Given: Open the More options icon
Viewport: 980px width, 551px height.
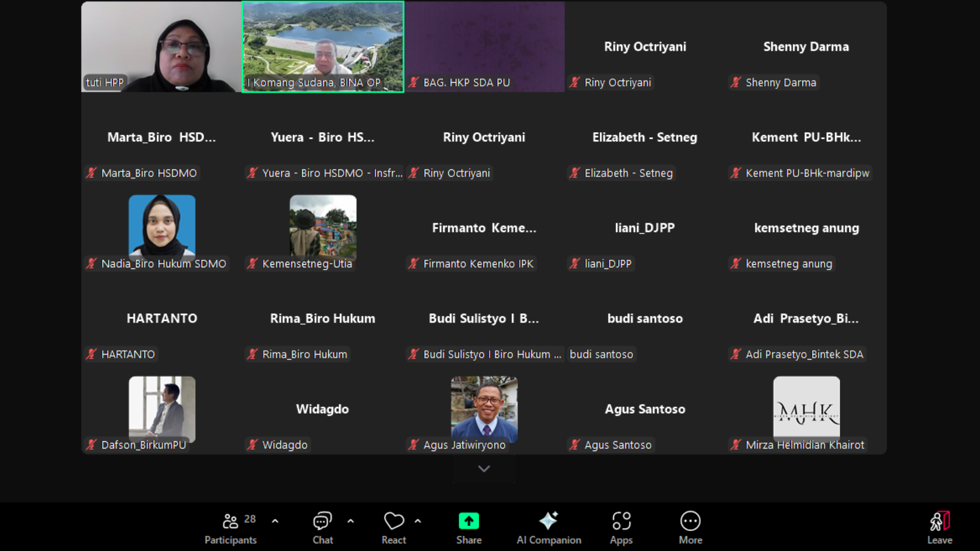Looking at the screenshot, I should [x=690, y=521].
